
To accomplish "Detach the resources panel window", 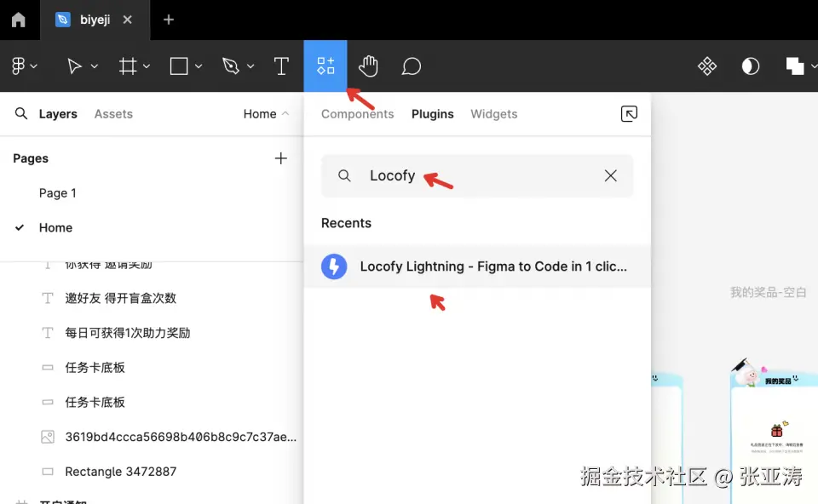I will [629, 113].
